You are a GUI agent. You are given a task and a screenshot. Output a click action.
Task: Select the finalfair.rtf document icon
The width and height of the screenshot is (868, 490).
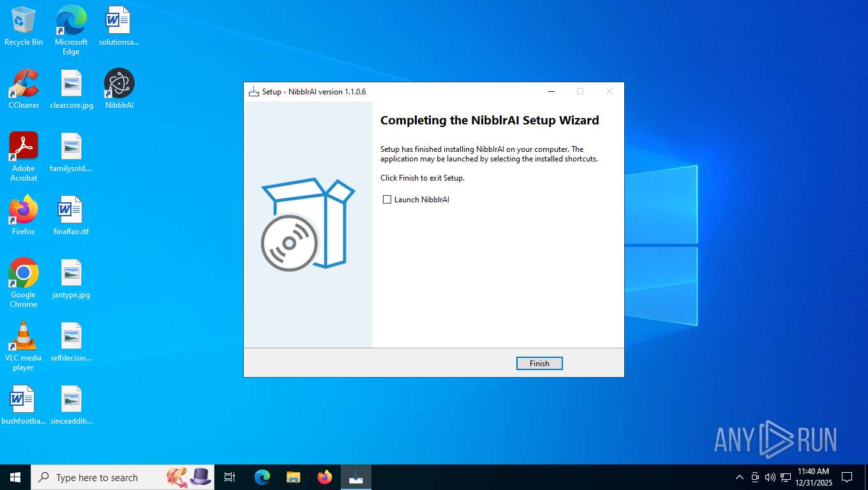[71, 216]
